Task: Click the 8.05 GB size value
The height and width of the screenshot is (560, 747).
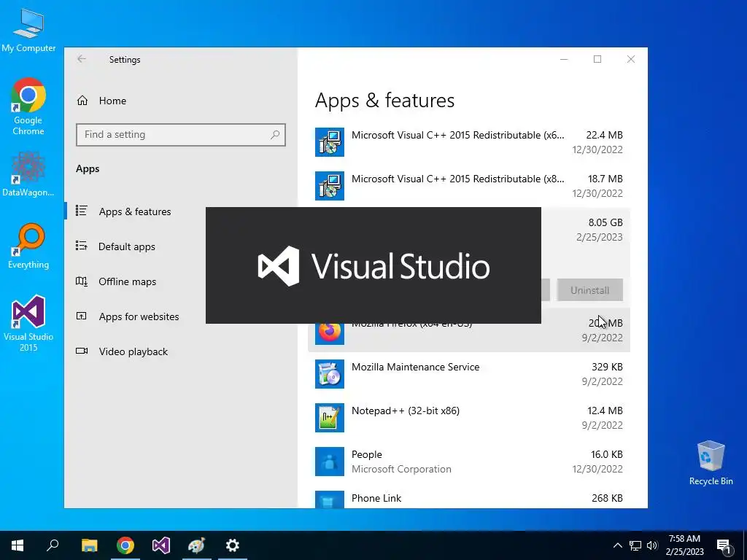Action: [x=605, y=222]
